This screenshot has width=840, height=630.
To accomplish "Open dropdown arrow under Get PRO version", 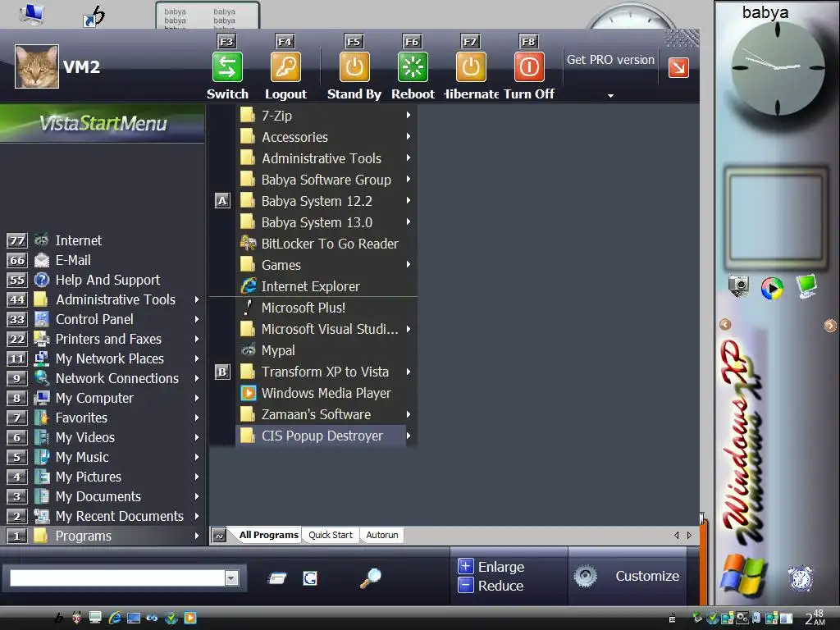I will click(x=610, y=95).
